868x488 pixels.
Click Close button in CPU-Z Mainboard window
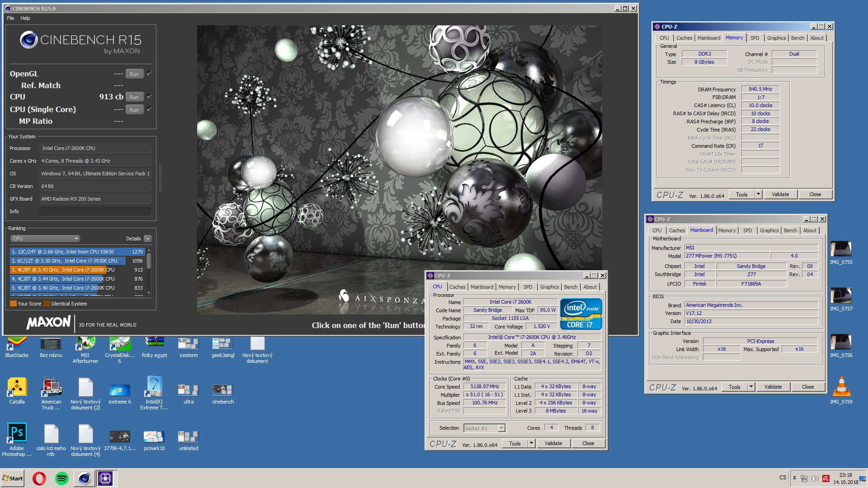(x=808, y=387)
